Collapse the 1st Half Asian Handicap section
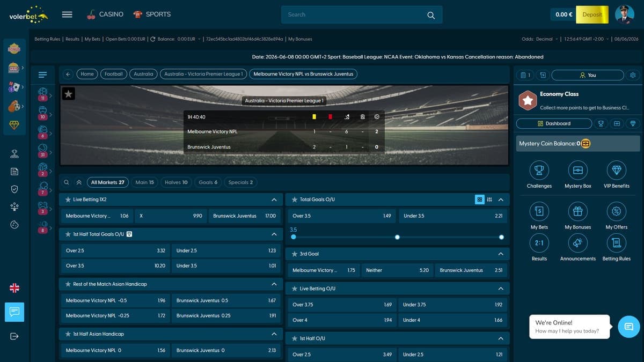The image size is (644, 362). 274,334
